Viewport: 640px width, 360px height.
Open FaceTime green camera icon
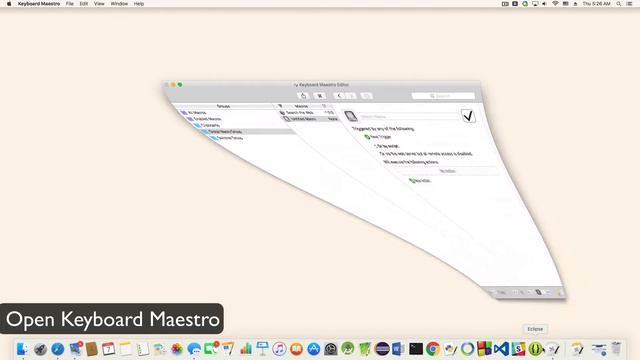click(x=211, y=349)
